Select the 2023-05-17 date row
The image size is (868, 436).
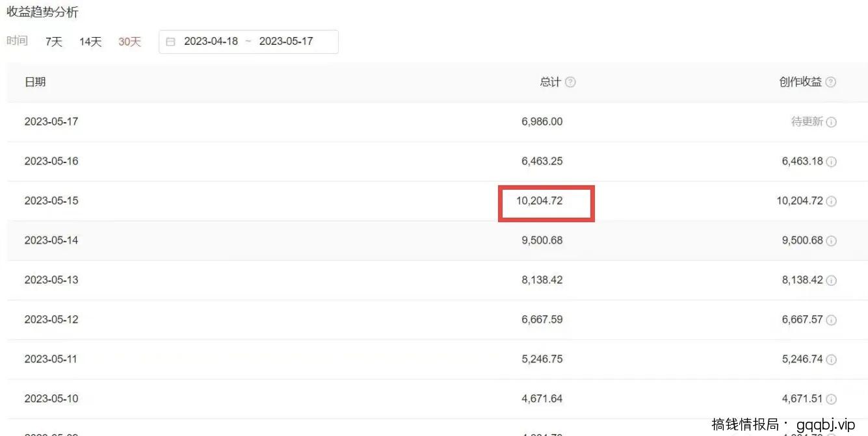[x=51, y=122]
